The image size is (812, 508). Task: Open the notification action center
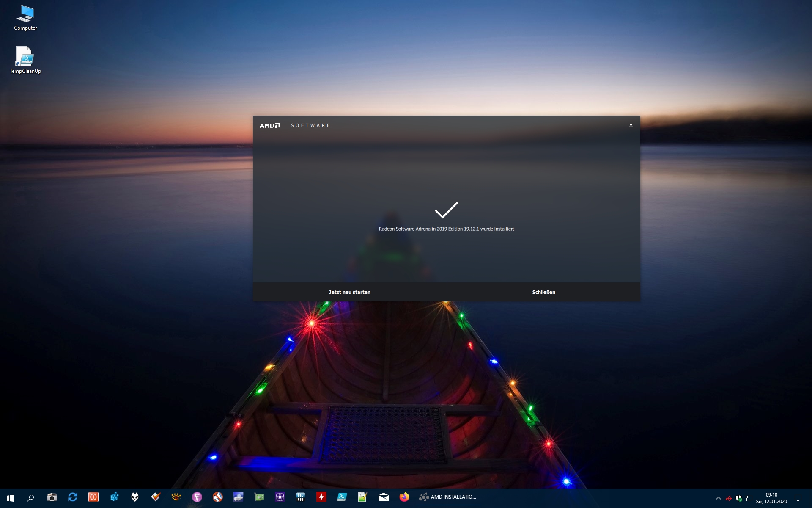(x=798, y=498)
